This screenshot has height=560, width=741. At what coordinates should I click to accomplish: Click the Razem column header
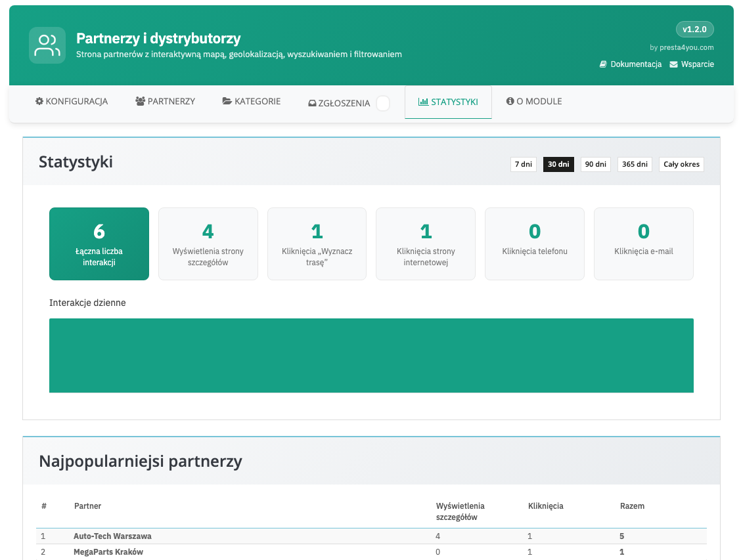633,506
